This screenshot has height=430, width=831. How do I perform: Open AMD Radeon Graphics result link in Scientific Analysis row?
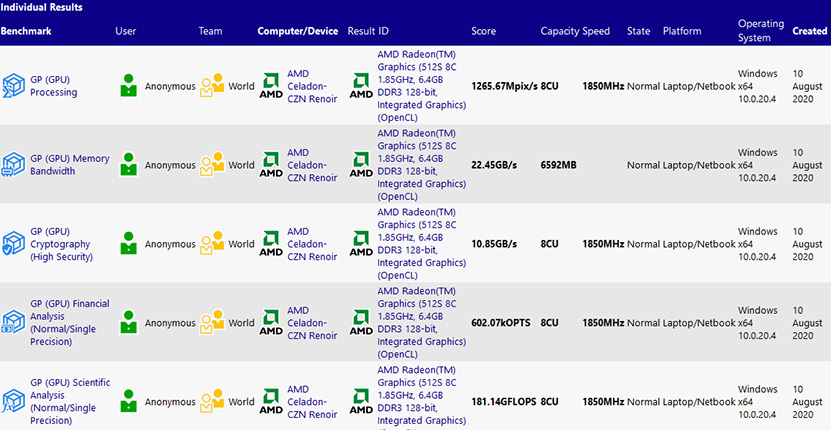point(422,399)
